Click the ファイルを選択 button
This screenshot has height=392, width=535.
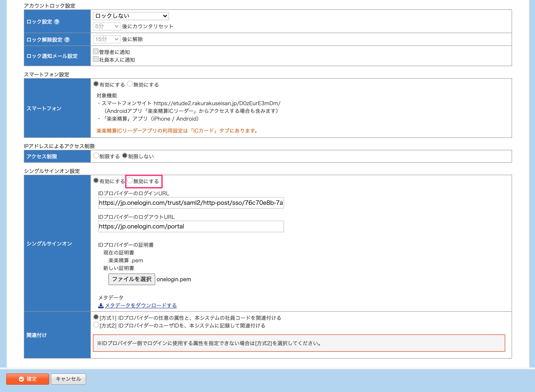click(132, 279)
